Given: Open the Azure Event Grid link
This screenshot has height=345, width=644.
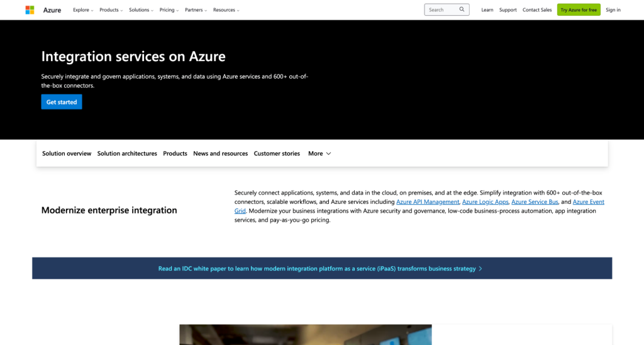Looking at the screenshot, I should (x=588, y=202).
